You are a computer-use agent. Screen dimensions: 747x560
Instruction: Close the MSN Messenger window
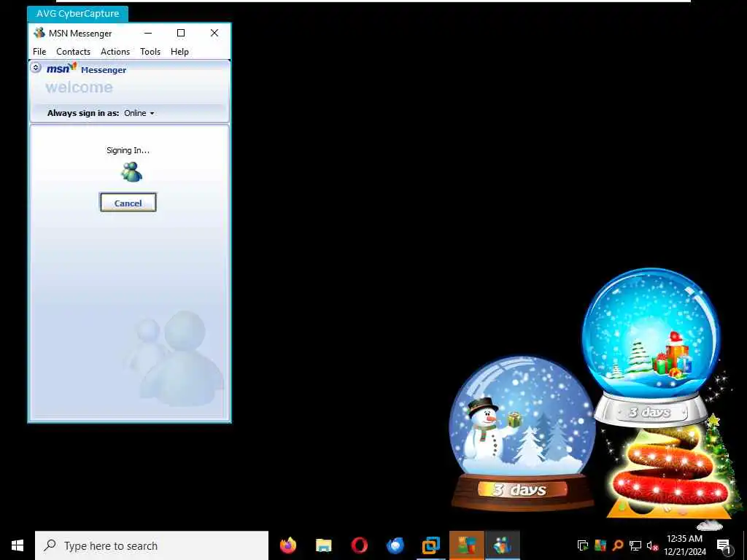click(214, 33)
